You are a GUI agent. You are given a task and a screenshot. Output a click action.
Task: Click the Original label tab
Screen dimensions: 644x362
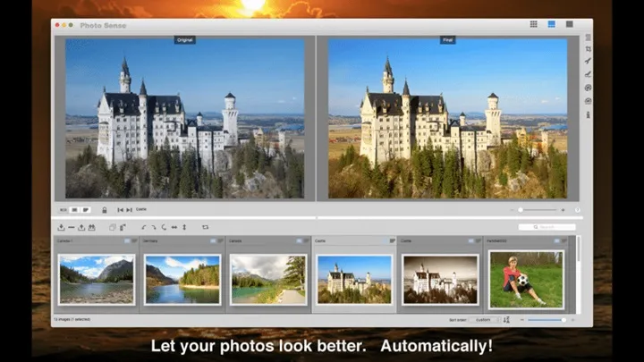(185, 39)
